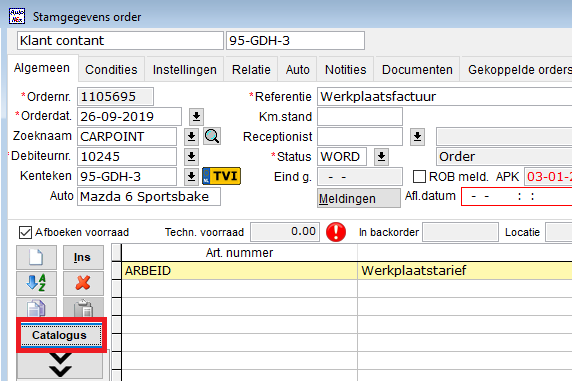Click the red exclamation warning icon
572x381 pixels.
[336, 232]
